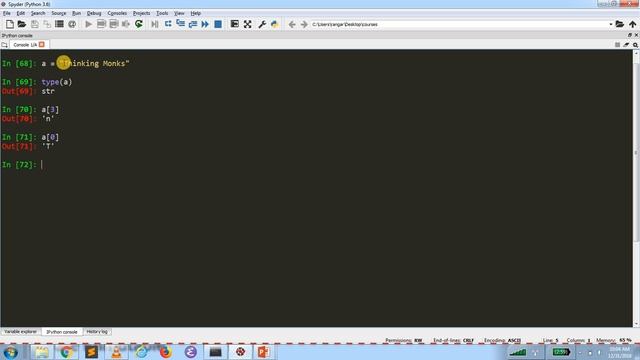Open the Tools menu
Image resolution: width=640 pixels, height=360 pixels.
[x=162, y=13]
